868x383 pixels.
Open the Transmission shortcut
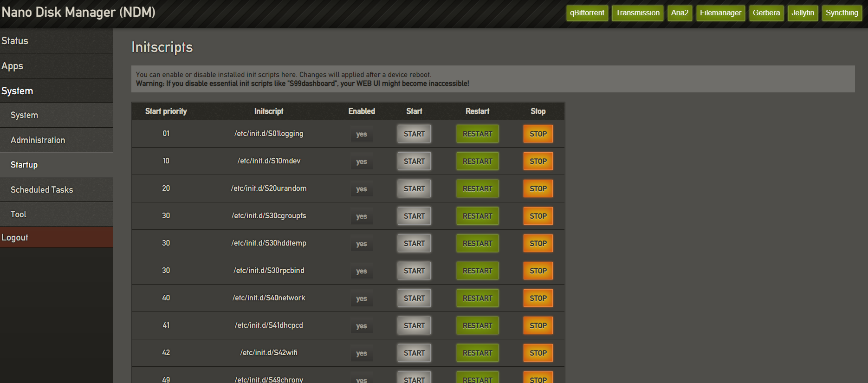(637, 13)
